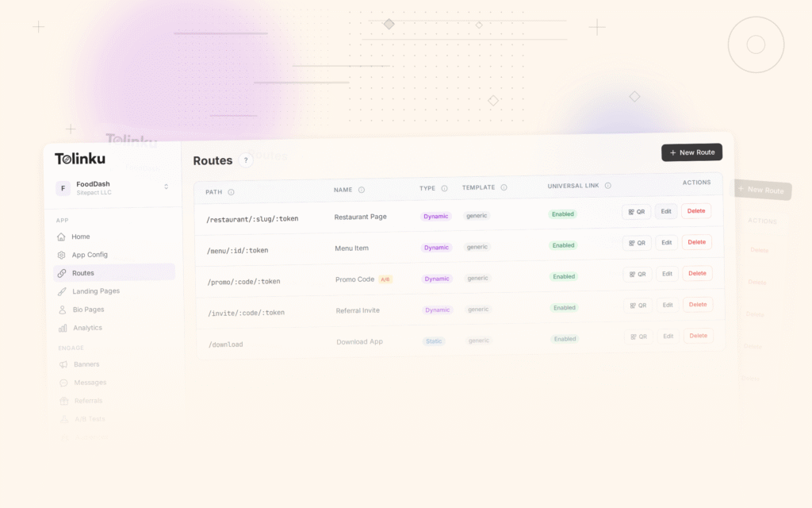The height and width of the screenshot is (508, 812).
Task: Open QR code for Menu Item route
Action: coord(637,243)
